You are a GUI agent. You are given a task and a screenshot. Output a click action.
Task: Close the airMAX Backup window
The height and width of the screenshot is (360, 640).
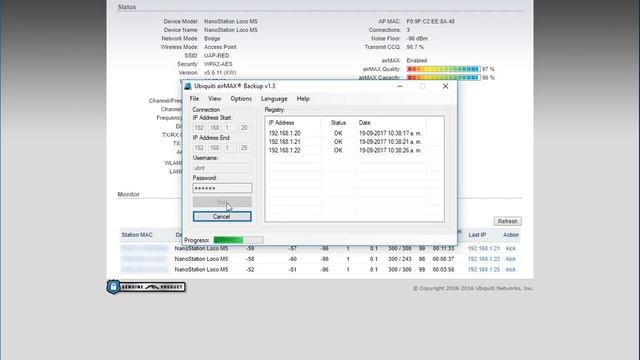point(445,86)
